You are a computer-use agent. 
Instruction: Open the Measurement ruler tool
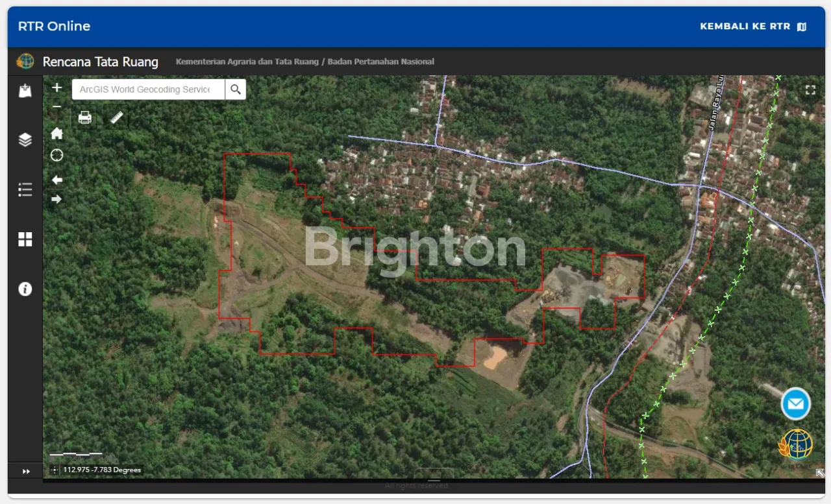pyautogui.click(x=117, y=117)
